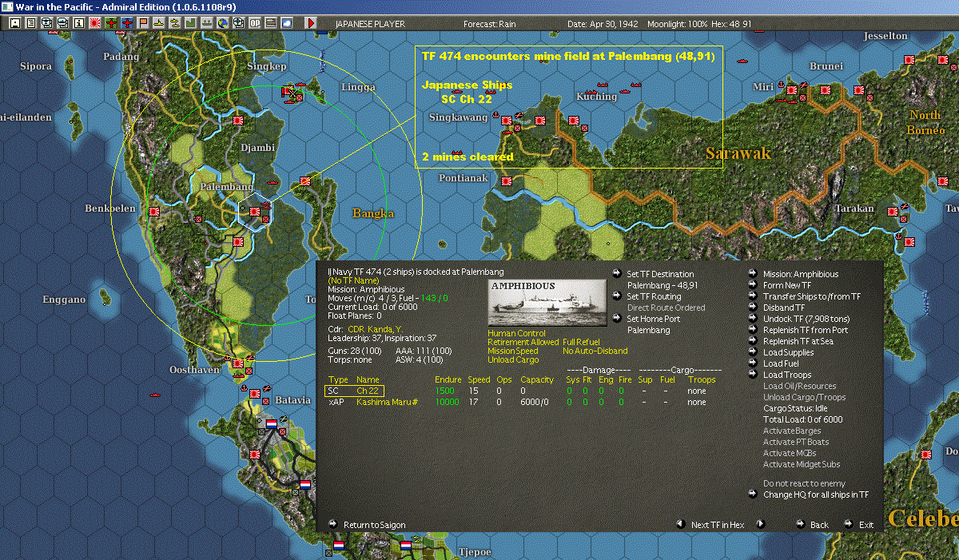The width and height of the screenshot is (959, 560).
Task: Open the information 'i' toolbar icon
Action: click(78, 23)
